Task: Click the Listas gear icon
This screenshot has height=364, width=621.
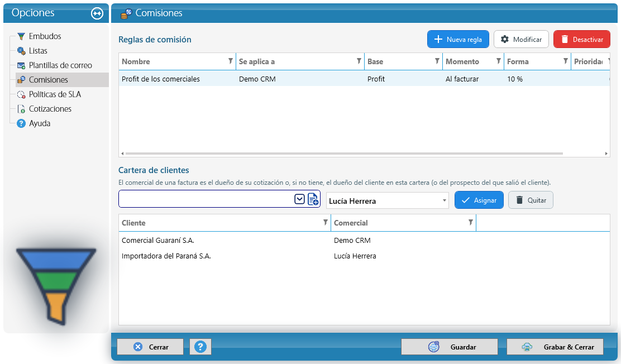Action: 21,51
